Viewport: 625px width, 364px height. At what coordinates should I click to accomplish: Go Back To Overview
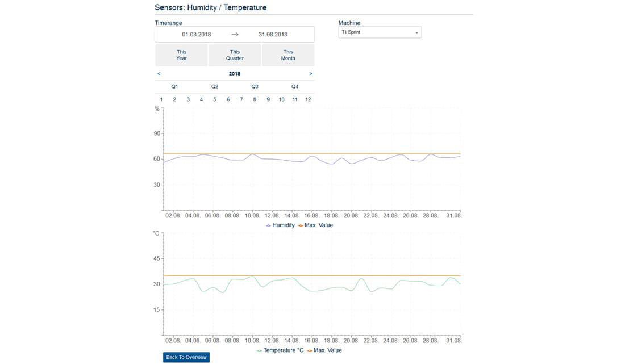click(x=186, y=357)
